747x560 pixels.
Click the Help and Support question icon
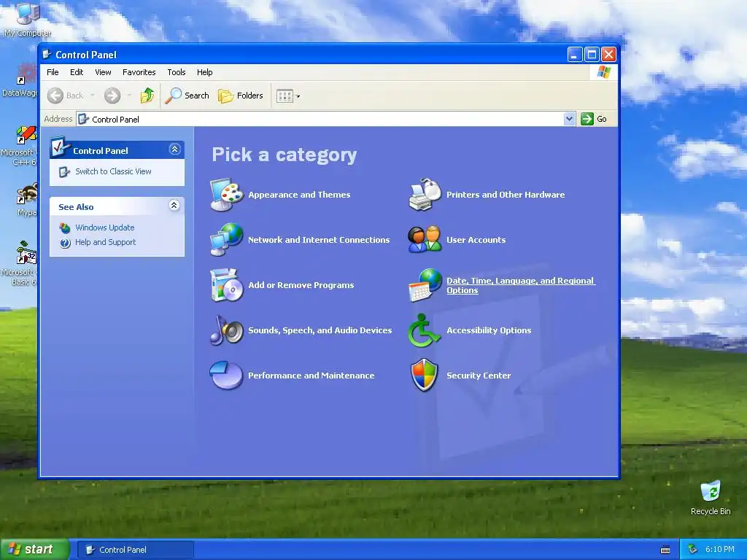click(x=65, y=243)
